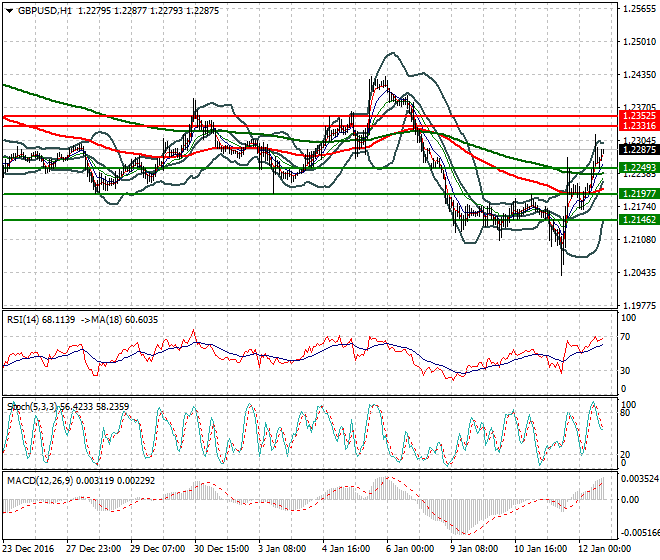Select the RSI(14) 68.1139 indicator label

[41, 320]
